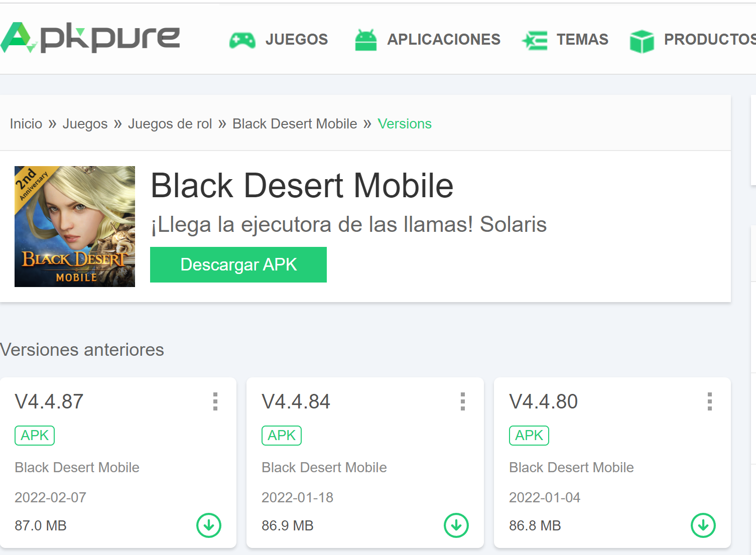Screen dimensions: 756x555
Task: Download version V4.4.87 via arrow icon
Action: [209, 525]
